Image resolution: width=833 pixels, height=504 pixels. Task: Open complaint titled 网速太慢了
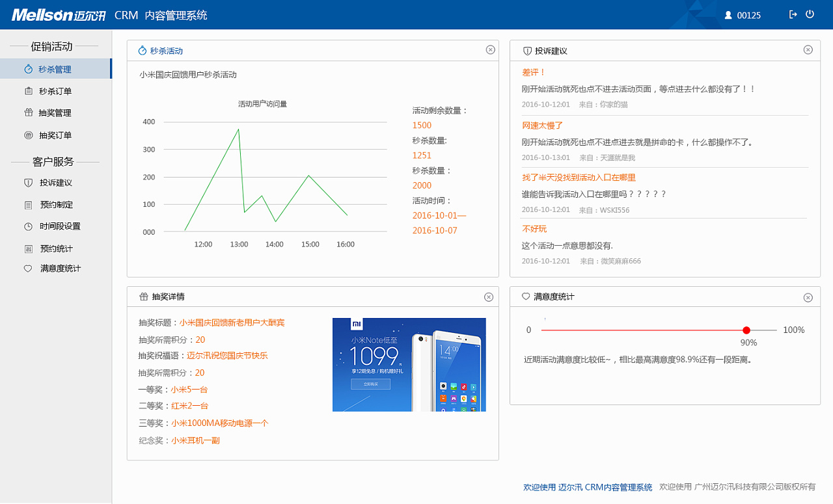click(542, 126)
